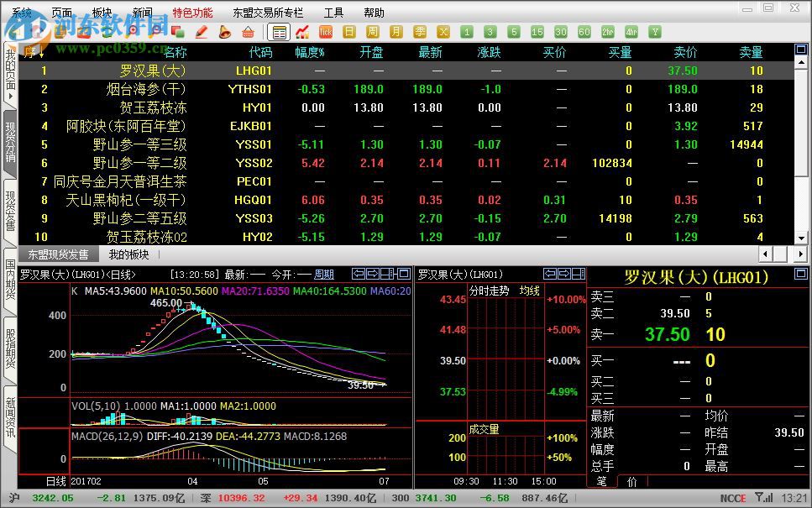Click the tab bar left scroll arrow

(765, 254)
